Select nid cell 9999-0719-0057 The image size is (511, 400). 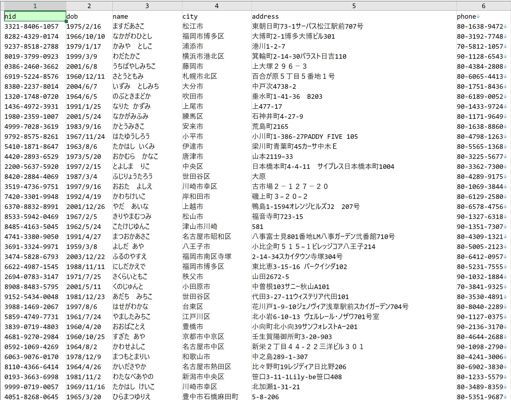pyautogui.click(x=35, y=386)
